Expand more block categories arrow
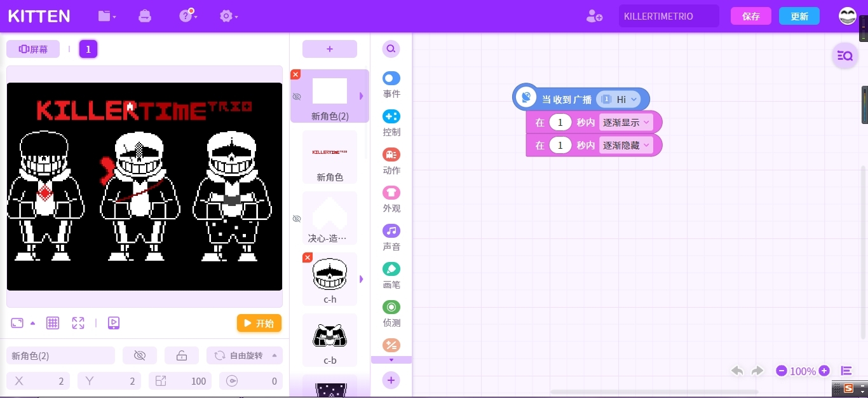 tap(391, 360)
